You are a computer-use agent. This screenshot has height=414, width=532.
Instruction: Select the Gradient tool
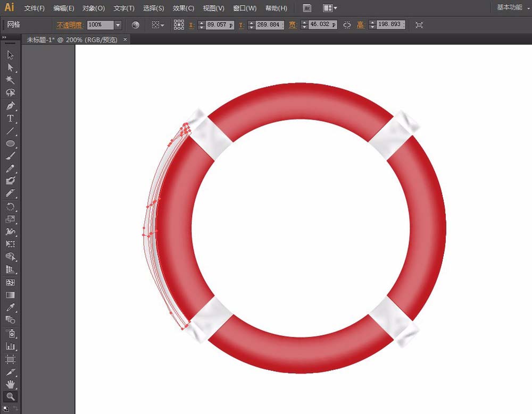10,295
